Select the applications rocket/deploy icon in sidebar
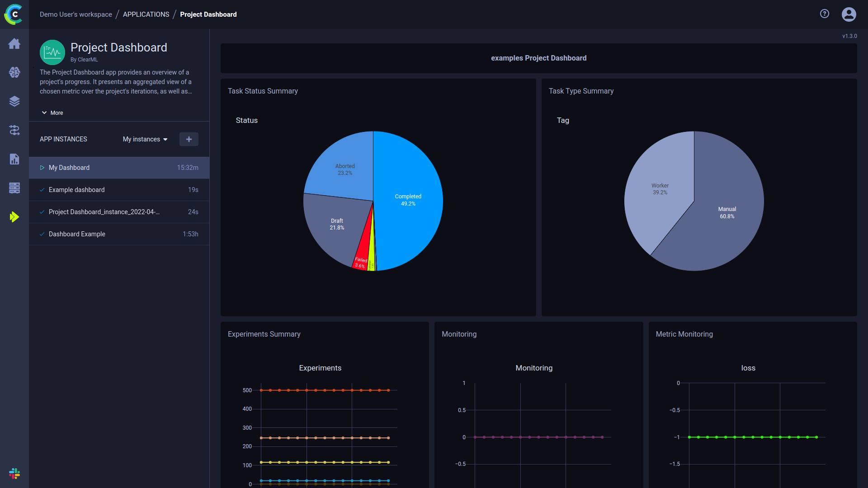Viewport: 868px width, 488px height. [14, 216]
